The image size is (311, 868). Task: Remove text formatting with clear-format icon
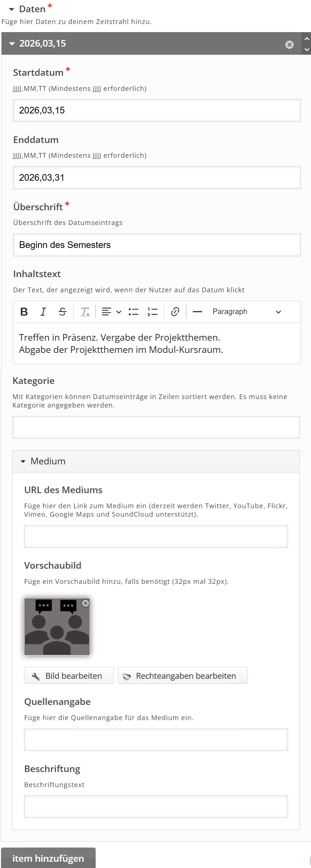(x=85, y=312)
